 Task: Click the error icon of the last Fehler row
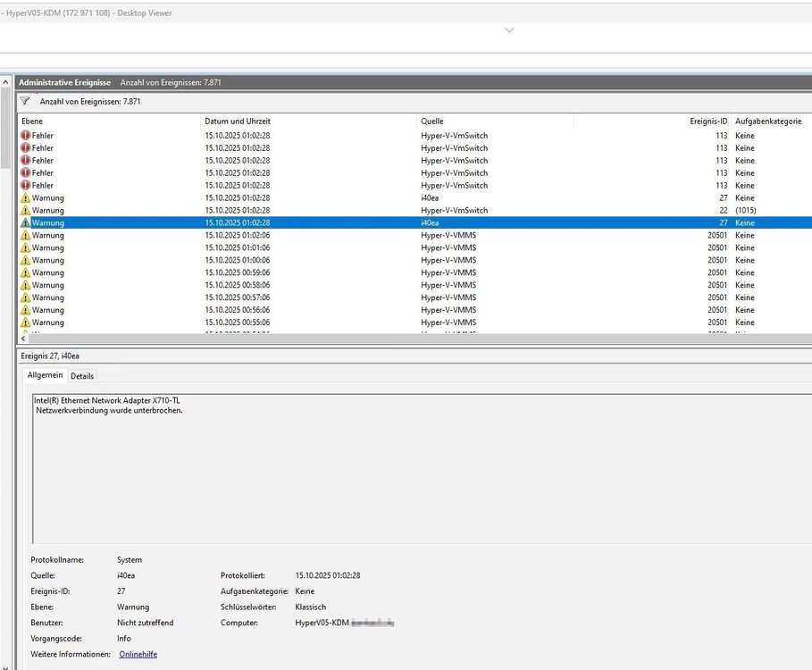coord(25,186)
